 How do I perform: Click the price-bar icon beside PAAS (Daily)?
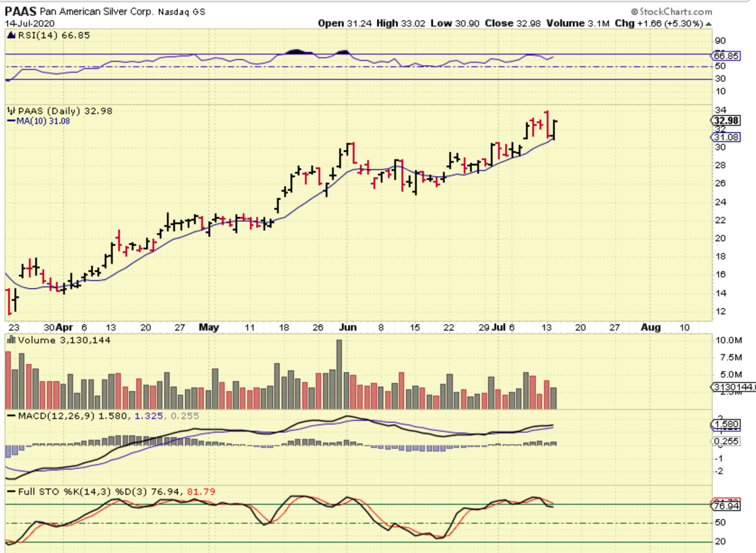pos(11,111)
